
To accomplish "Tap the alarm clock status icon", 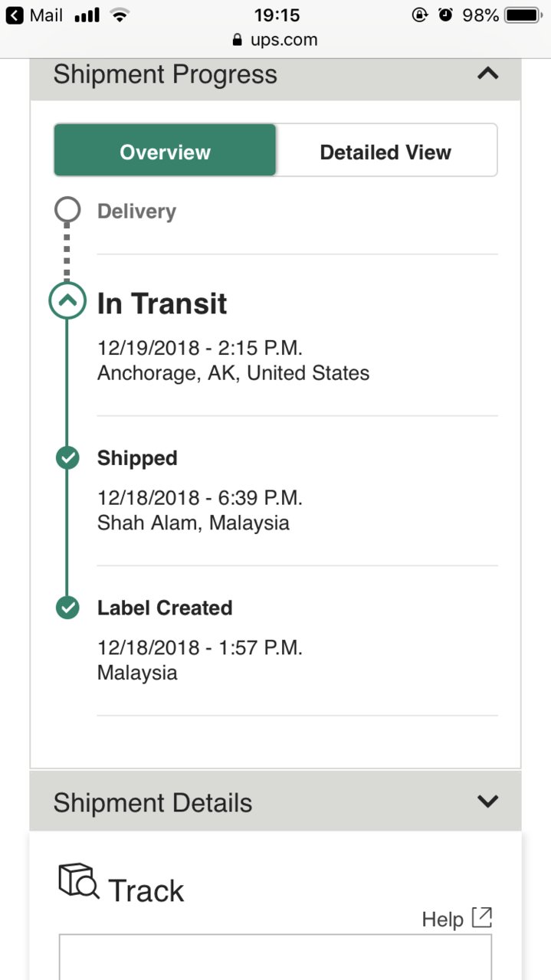I will pos(445,15).
